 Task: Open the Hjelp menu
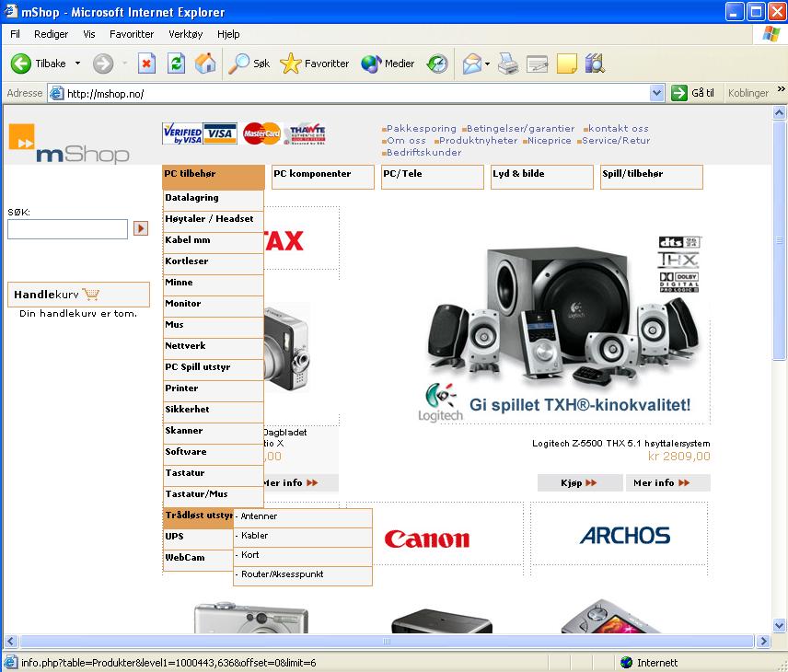click(x=228, y=34)
